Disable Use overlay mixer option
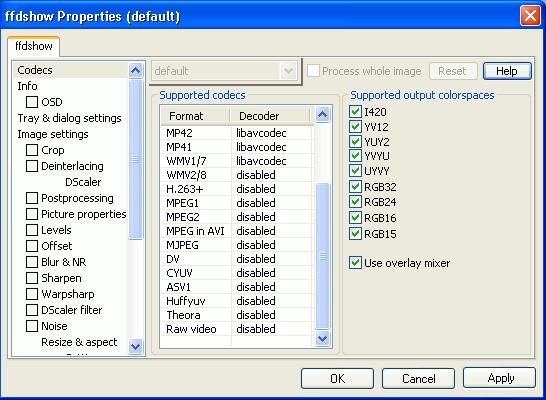This screenshot has width=546, height=400. [355, 263]
